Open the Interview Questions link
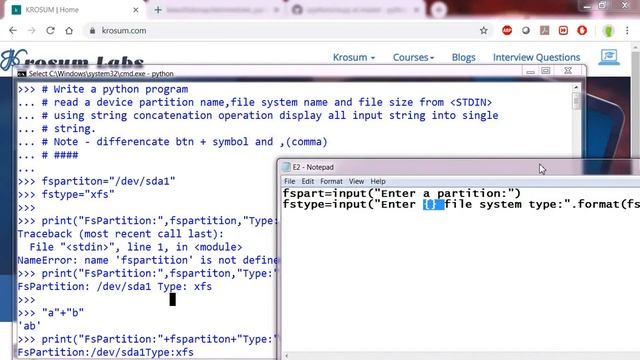Screen dimensions: 640x360 coord(536,58)
